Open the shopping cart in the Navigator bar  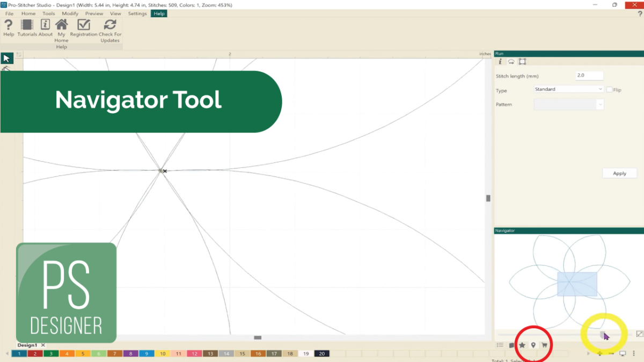tap(544, 345)
